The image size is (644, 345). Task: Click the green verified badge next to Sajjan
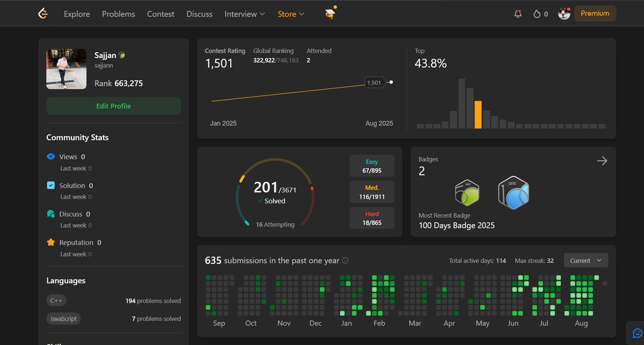click(x=122, y=55)
